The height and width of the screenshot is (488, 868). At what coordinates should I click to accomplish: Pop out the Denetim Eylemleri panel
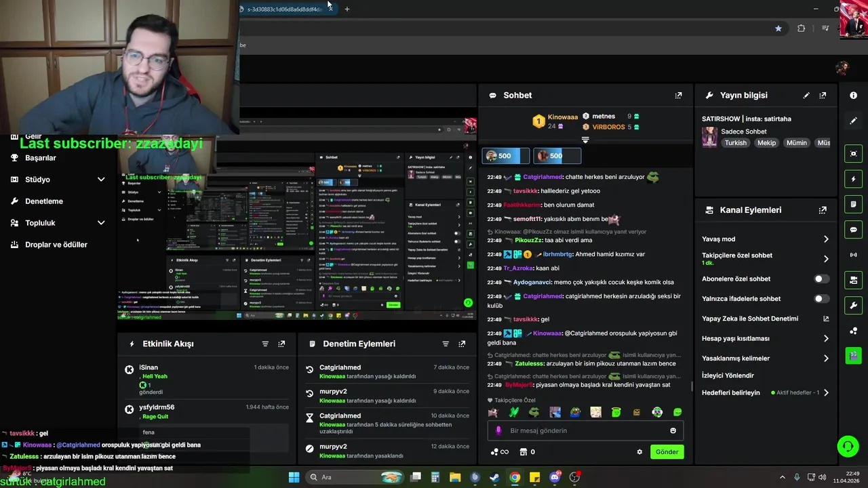[x=462, y=344]
